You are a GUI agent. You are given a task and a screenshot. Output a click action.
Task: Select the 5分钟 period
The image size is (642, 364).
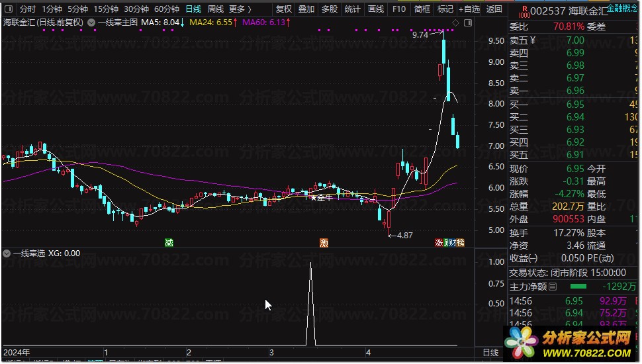pos(78,9)
